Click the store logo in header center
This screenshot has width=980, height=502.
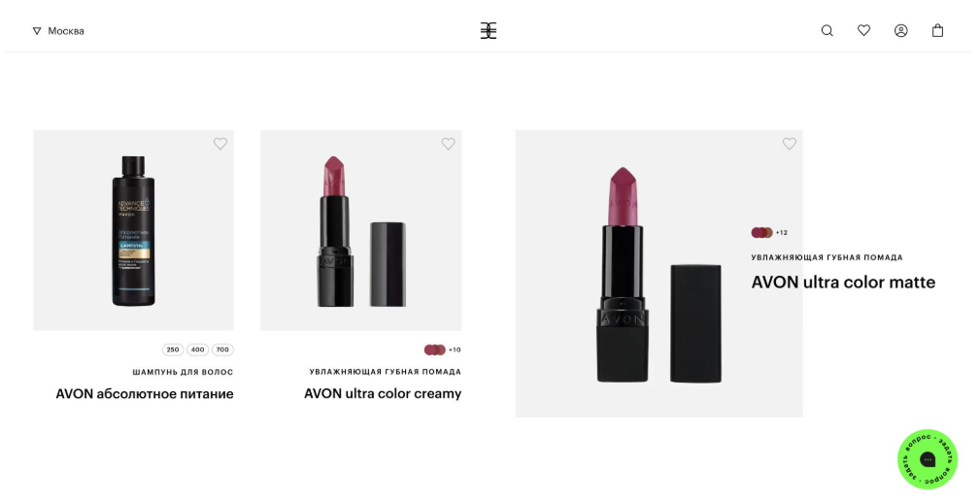point(489,30)
